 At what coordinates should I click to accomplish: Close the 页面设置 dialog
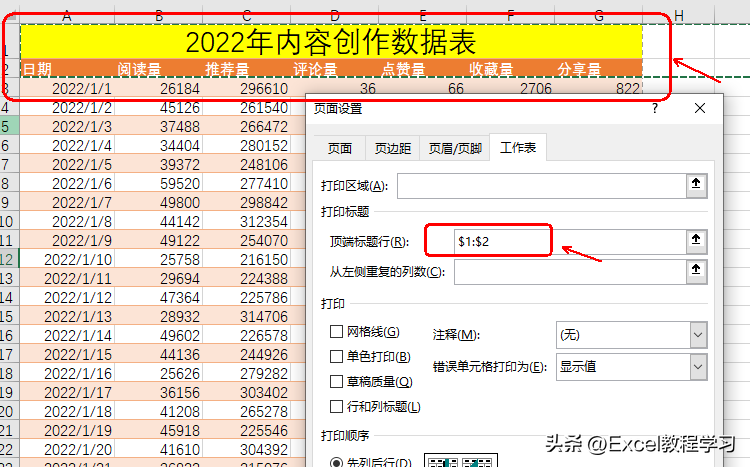tap(700, 109)
